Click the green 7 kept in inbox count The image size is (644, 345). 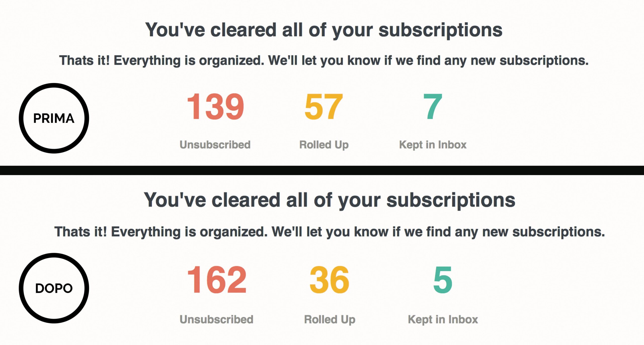pos(433,106)
